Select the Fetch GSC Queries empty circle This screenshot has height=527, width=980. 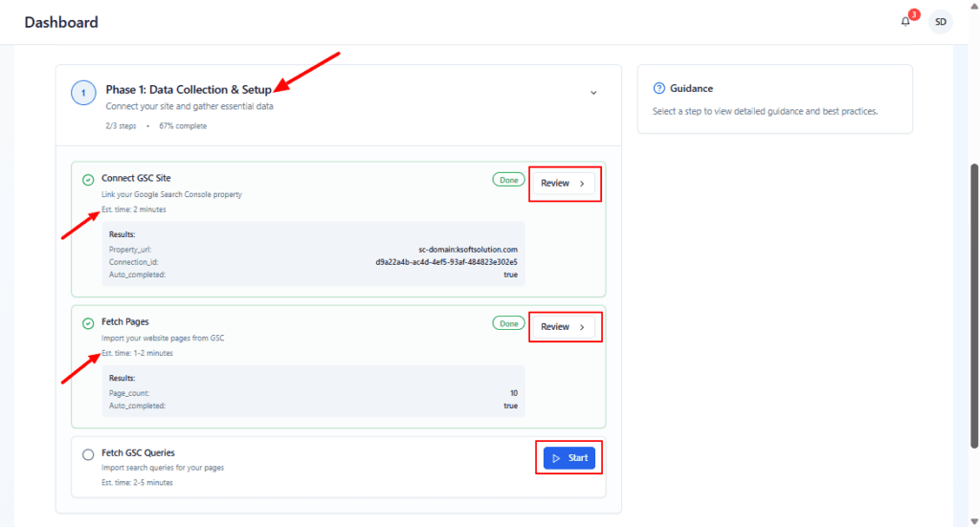[88, 454]
